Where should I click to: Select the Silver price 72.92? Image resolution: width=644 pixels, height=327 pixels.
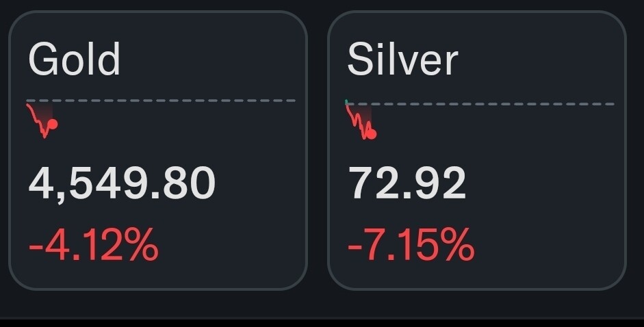tap(407, 183)
